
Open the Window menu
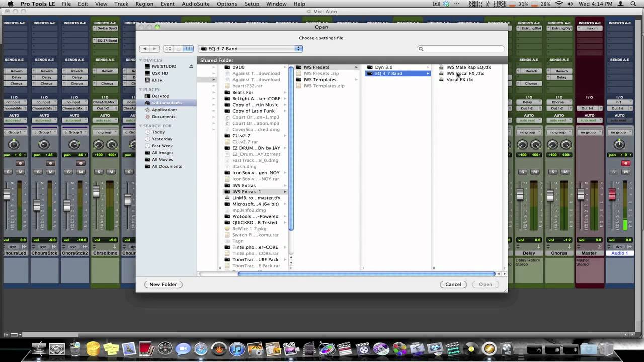click(276, 4)
